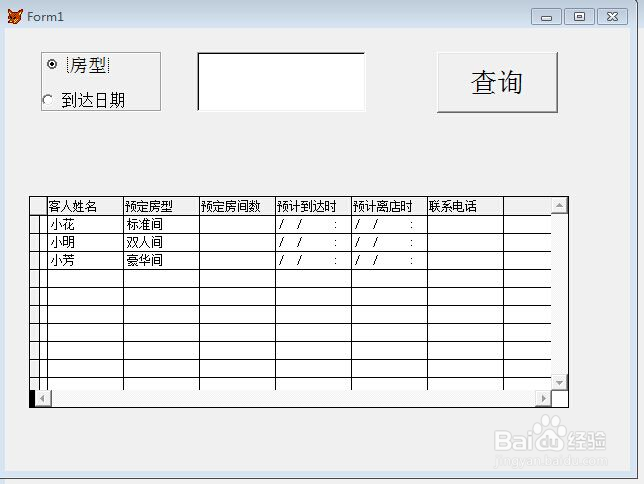Viewport: 644px width, 484px height.
Task: Click the 联系电话 cell in 小明 row
Action: [x=465, y=242]
